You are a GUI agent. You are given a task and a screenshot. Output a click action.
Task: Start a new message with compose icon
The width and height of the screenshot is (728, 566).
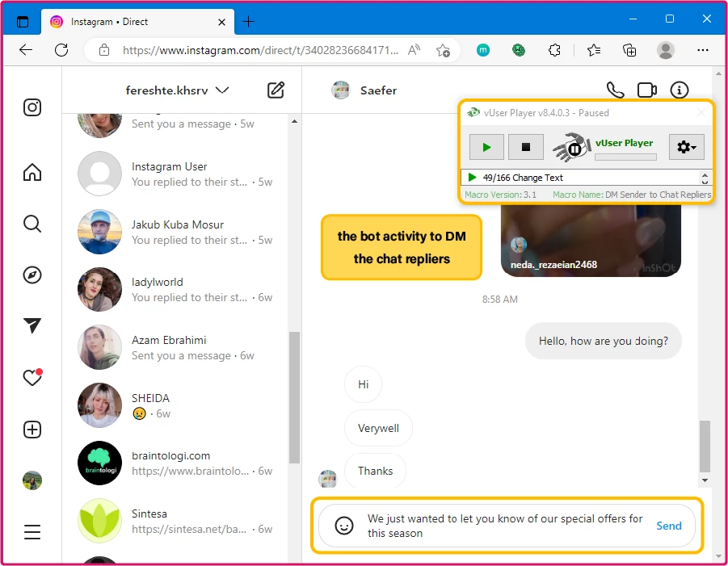pyautogui.click(x=276, y=90)
